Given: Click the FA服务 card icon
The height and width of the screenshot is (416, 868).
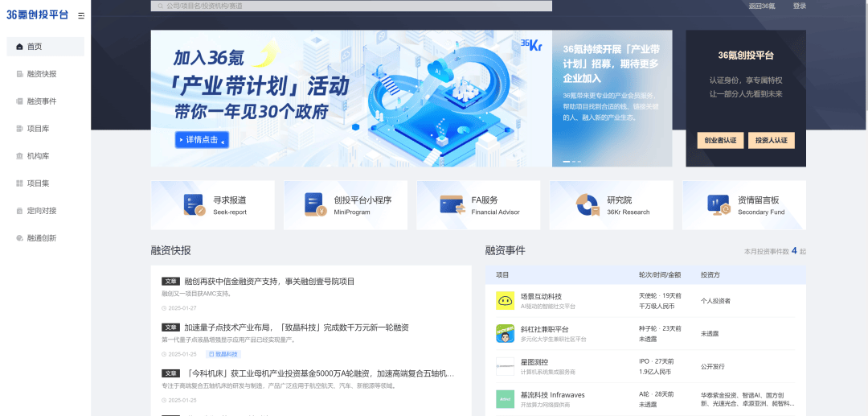Looking at the screenshot, I should pyautogui.click(x=452, y=205).
